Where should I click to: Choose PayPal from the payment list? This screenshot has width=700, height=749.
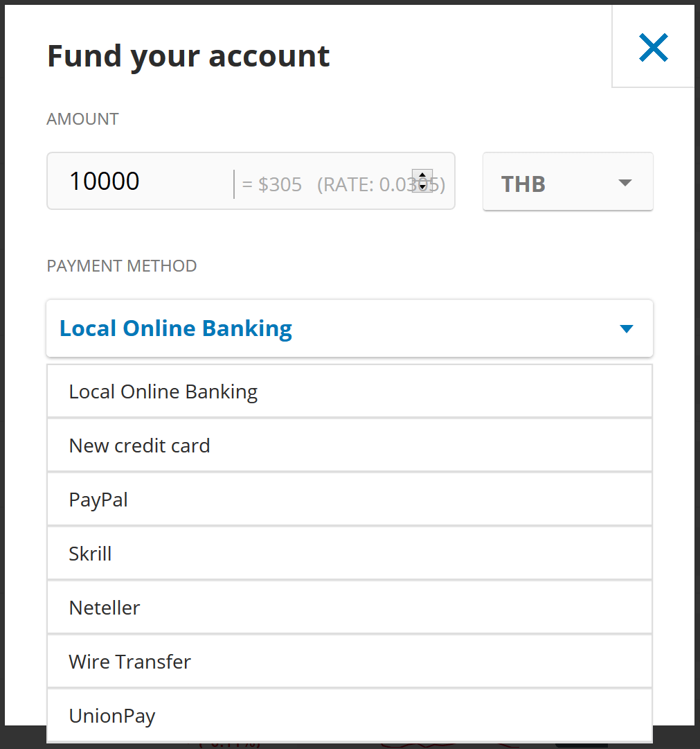coord(98,499)
